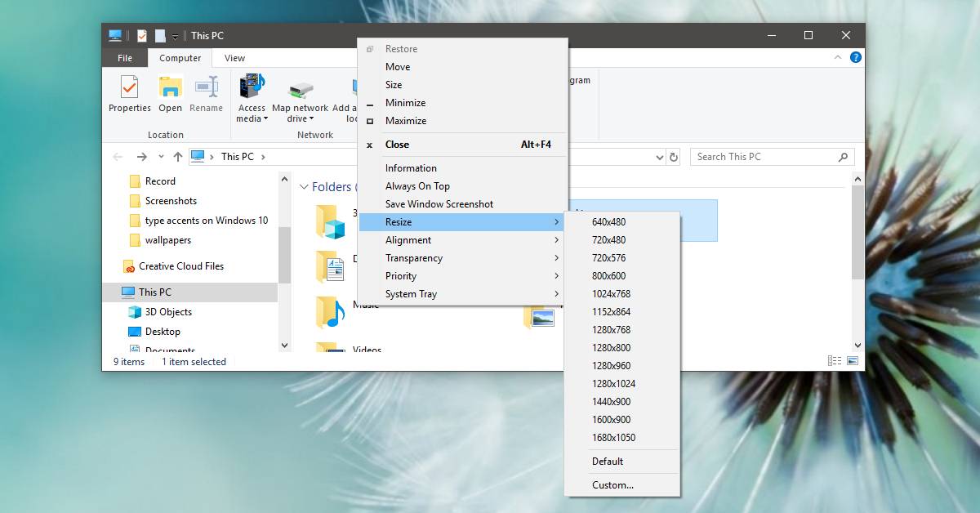Switch to large thumbnails view in status bar
This screenshot has height=513, width=980.
(854, 361)
